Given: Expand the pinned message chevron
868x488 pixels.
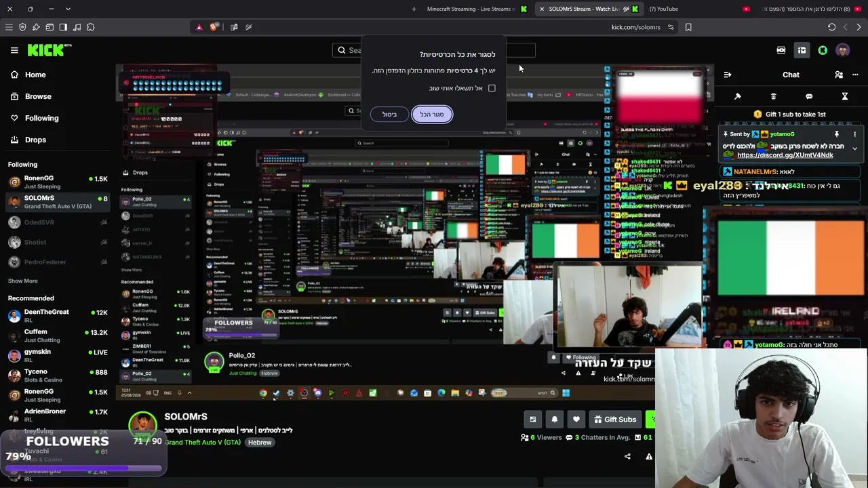Looking at the screenshot, I should tap(855, 148).
